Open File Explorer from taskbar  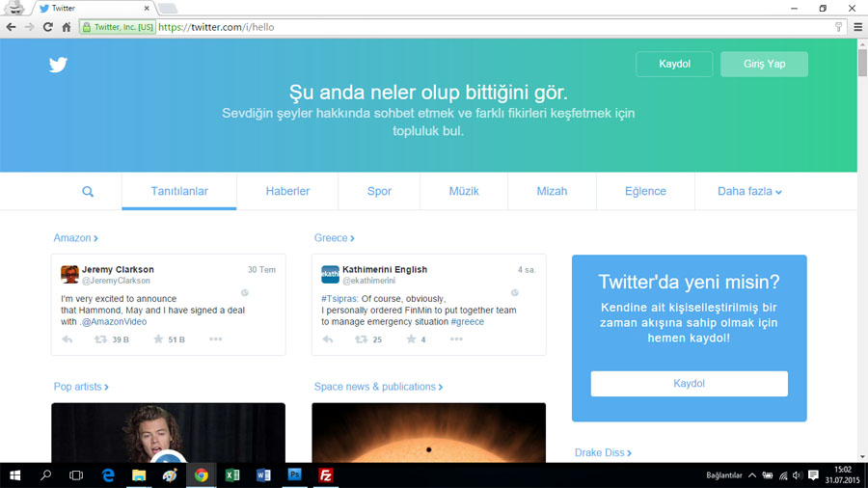[139, 475]
